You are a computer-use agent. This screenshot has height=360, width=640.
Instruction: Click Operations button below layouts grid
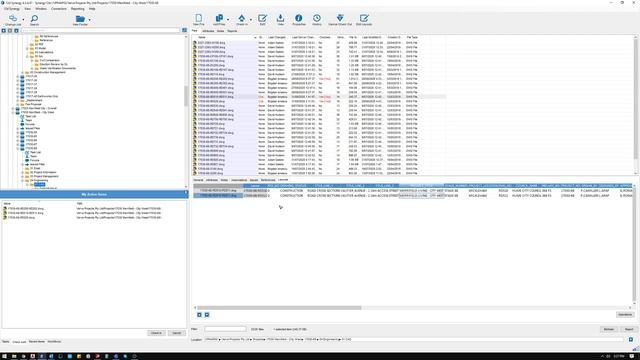pos(625,315)
